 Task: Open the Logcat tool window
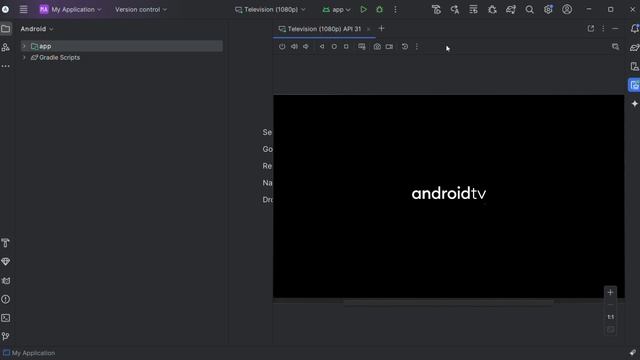tap(6, 281)
